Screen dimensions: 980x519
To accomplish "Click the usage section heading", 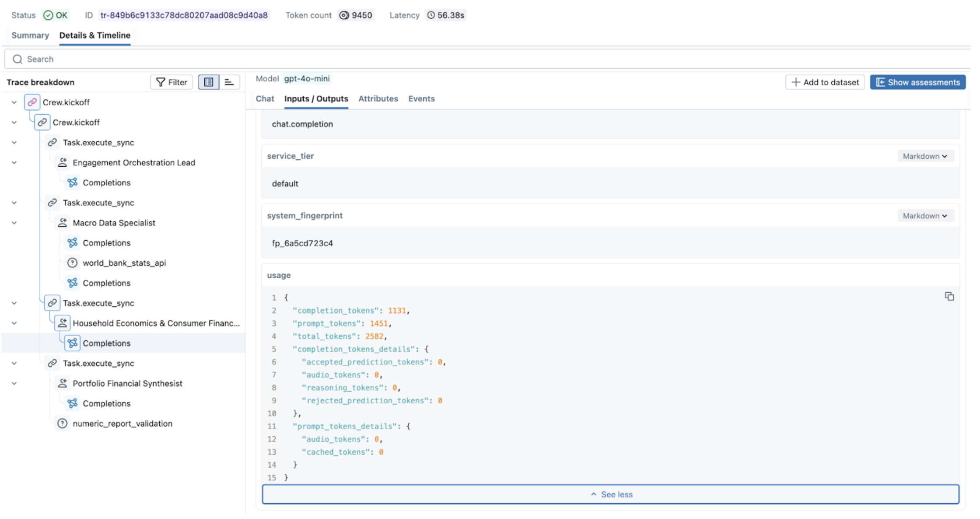I will (x=279, y=275).
